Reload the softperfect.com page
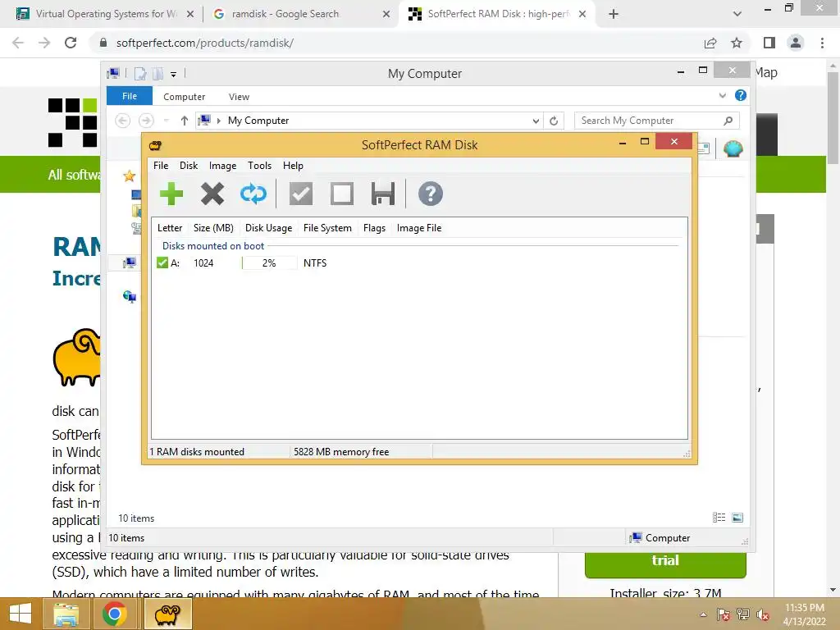The width and height of the screenshot is (840, 630). [x=71, y=43]
